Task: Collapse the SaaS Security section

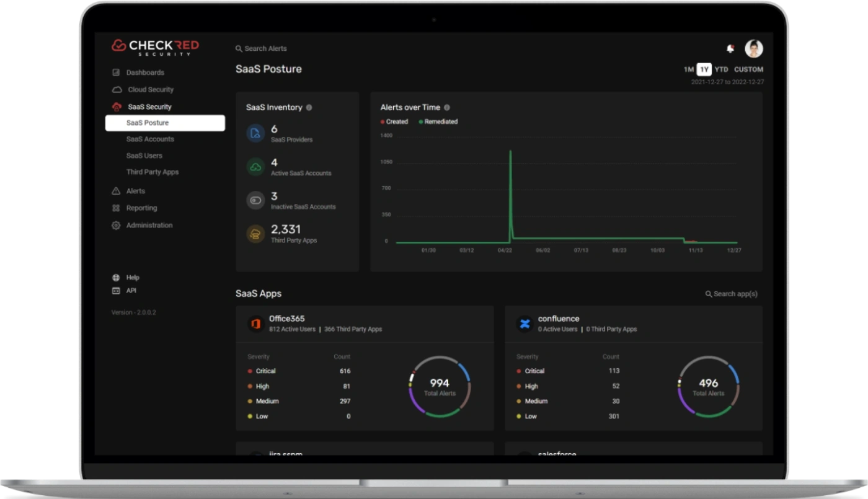Action: point(149,107)
